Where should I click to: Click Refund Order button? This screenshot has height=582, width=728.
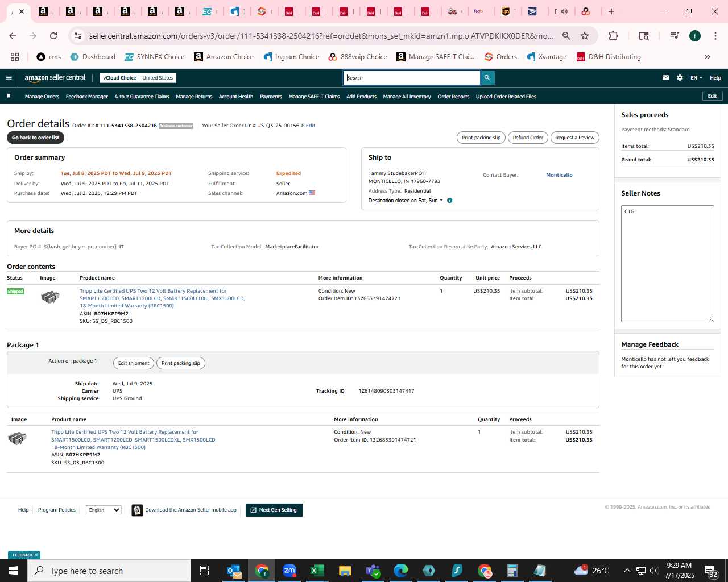(x=528, y=138)
